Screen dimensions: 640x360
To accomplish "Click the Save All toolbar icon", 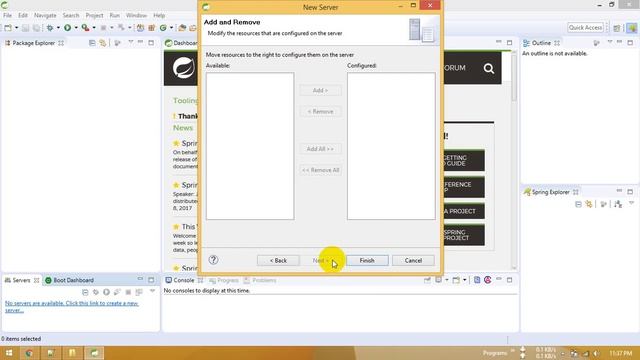I will pyautogui.click(x=36, y=28).
